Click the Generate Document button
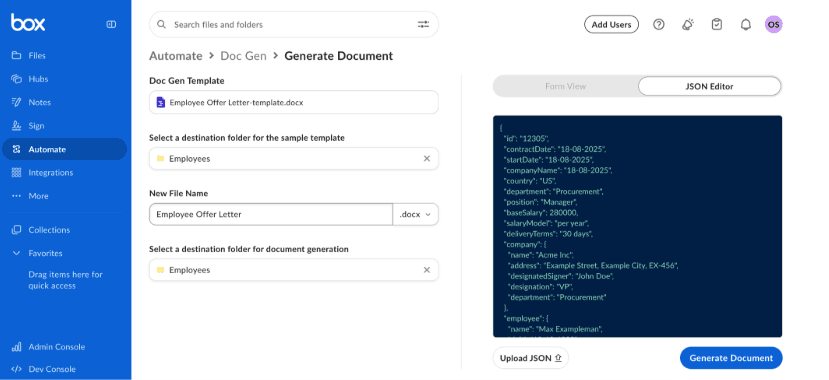 731,358
